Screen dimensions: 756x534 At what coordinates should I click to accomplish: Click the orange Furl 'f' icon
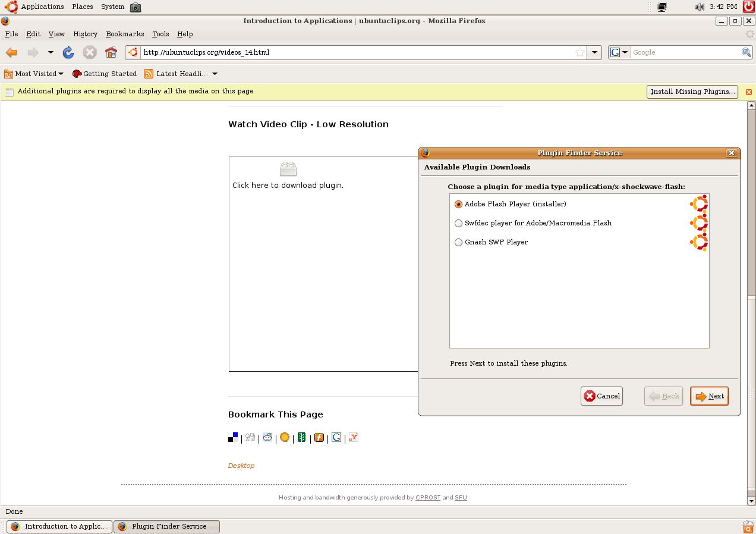coord(319,437)
